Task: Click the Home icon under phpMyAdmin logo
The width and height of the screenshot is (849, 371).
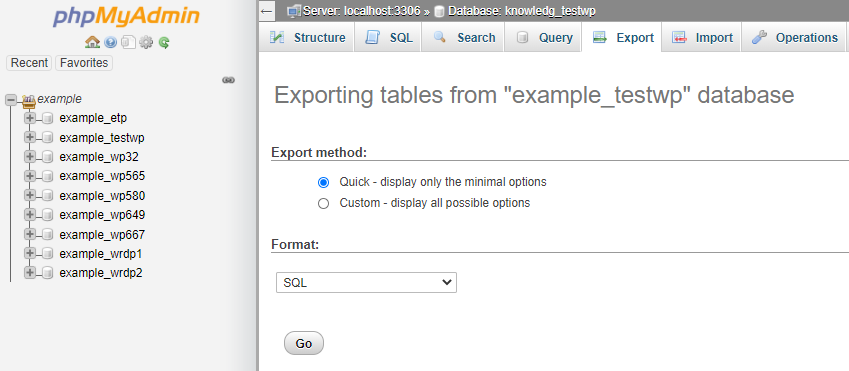Action: click(93, 42)
